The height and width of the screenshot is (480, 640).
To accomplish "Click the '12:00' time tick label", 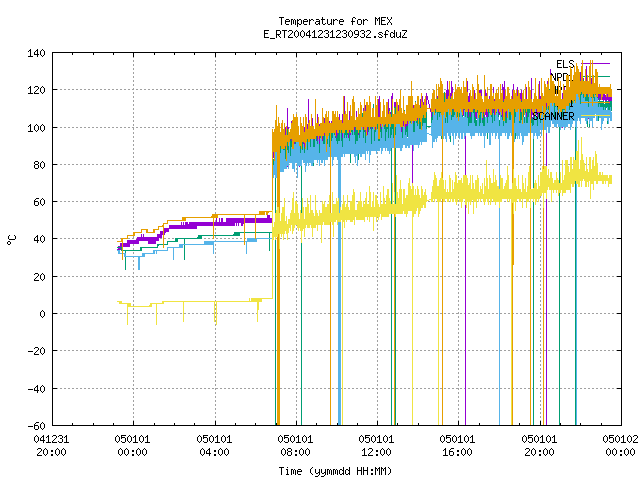I will click(x=376, y=452).
